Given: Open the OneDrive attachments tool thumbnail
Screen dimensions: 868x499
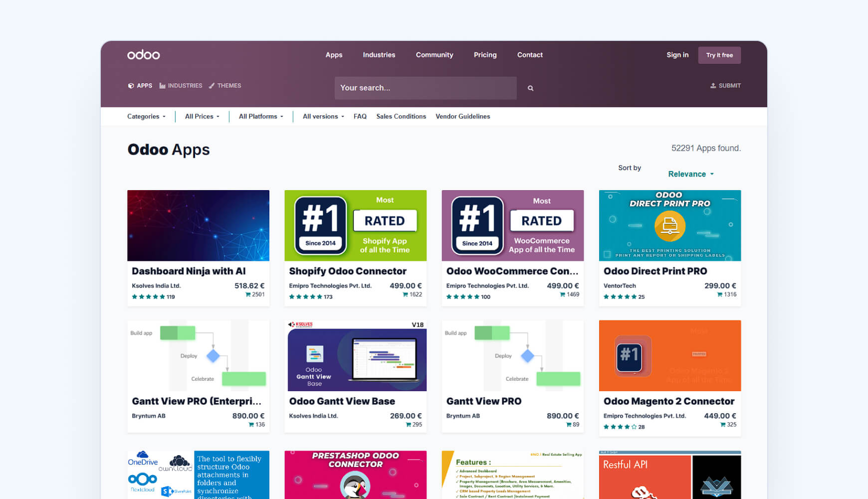Looking at the screenshot, I should pyautogui.click(x=198, y=475).
